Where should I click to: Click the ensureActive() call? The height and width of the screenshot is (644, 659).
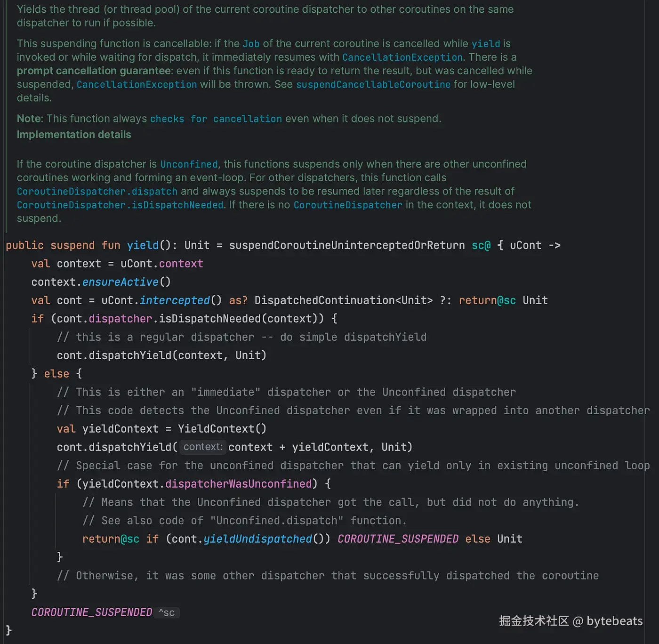pyautogui.click(x=126, y=282)
